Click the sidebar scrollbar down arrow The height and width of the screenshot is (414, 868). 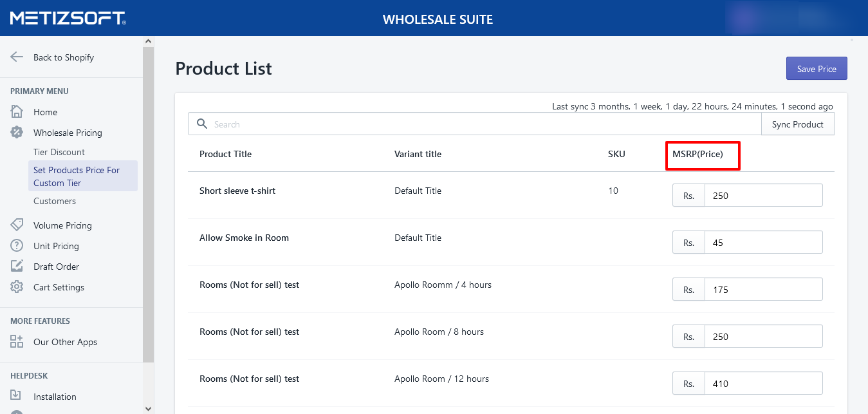click(149, 408)
